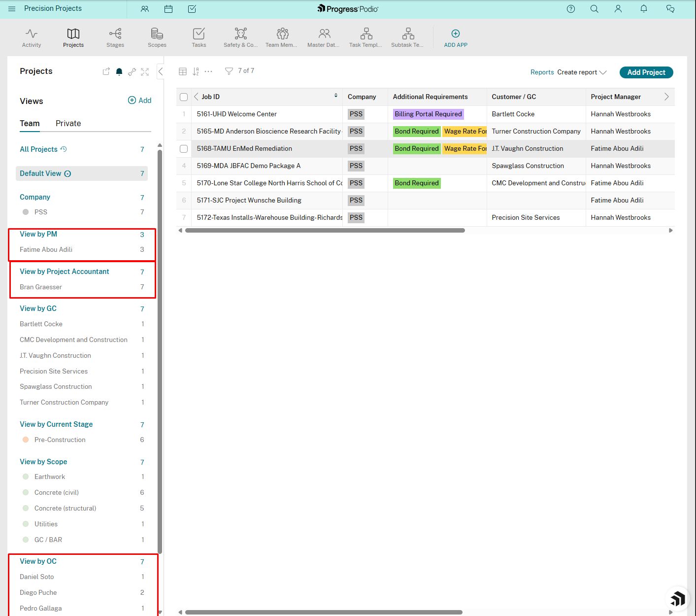Screen dimensions: 696x616
Task: Collapse the Projects sidebar with the chevron
Action: tap(161, 71)
